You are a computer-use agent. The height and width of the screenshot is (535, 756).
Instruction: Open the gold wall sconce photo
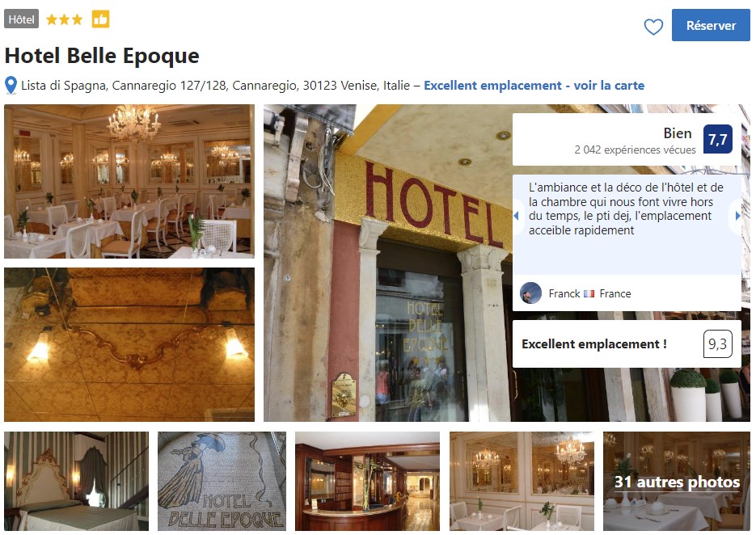[129, 344]
